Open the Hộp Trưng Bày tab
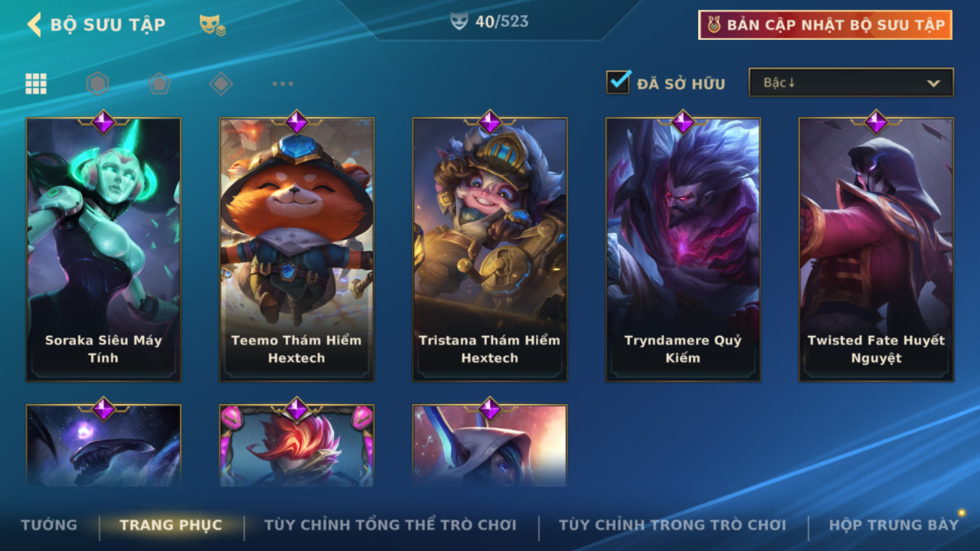 [893, 525]
